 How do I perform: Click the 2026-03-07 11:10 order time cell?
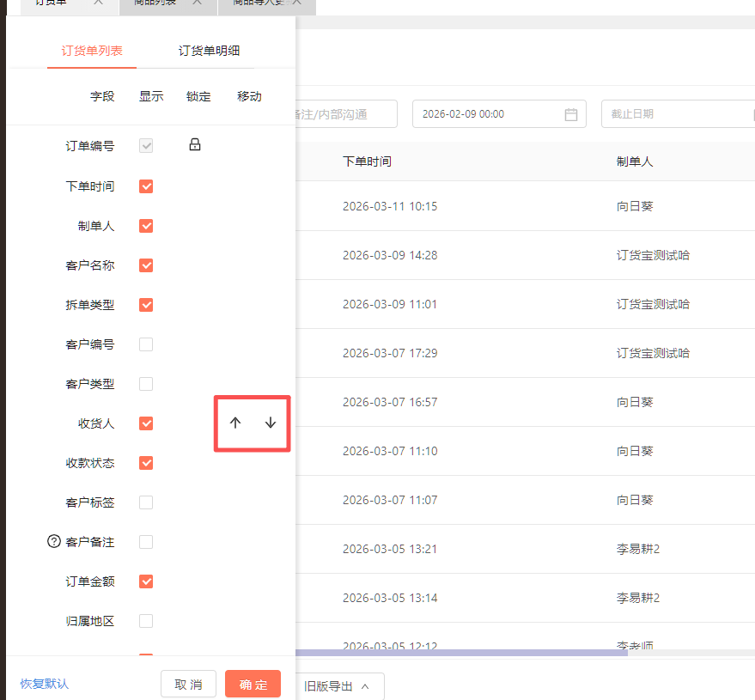tap(390, 451)
